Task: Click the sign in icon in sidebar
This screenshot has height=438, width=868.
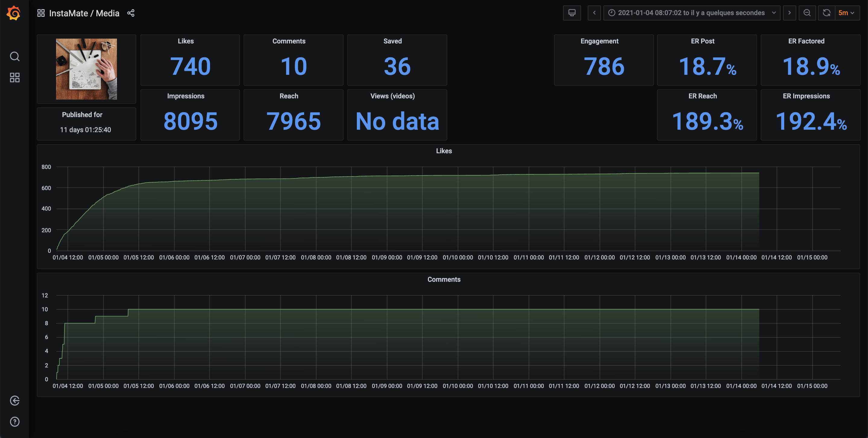Action: click(x=14, y=401)
